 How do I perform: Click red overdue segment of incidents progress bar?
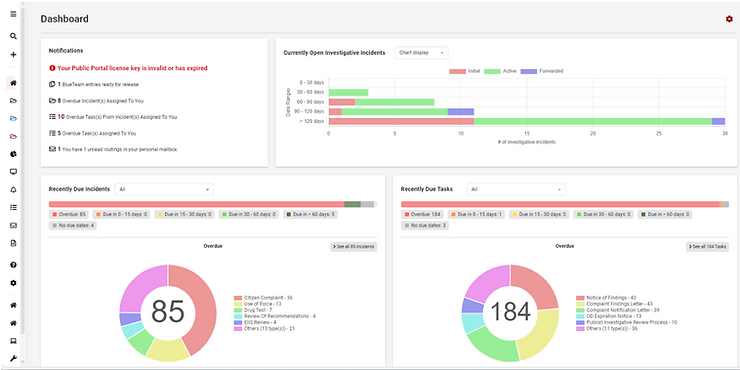pos(196,204)
